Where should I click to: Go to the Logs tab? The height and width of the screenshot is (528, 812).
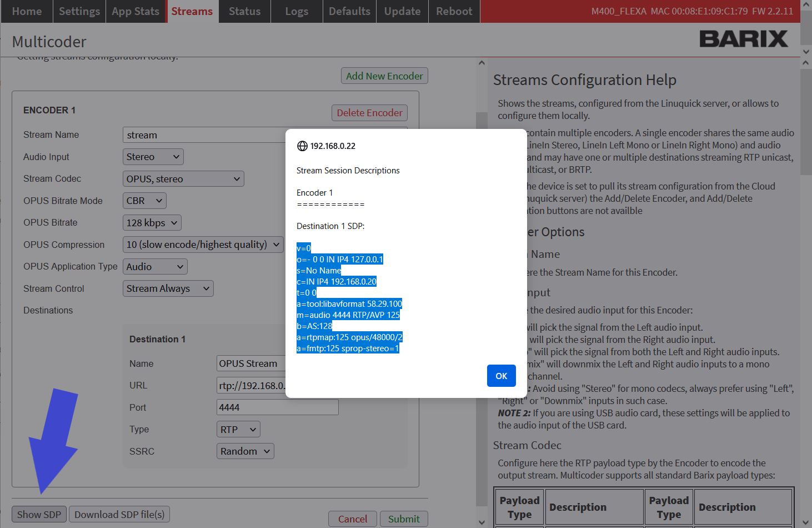click(297, 11)
